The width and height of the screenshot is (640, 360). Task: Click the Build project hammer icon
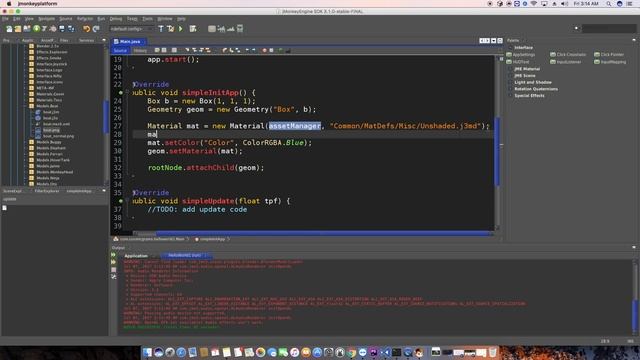[x=161, y=29]
